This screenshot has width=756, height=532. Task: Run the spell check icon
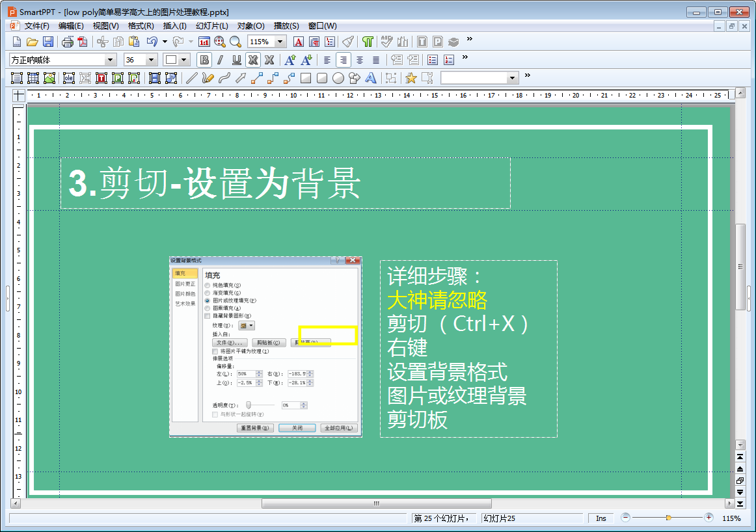(386, 42)
